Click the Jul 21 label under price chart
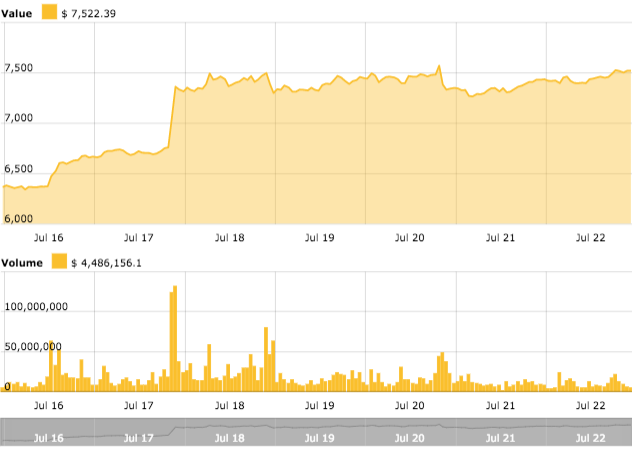632x449 pixels. (x=500, y=238)
